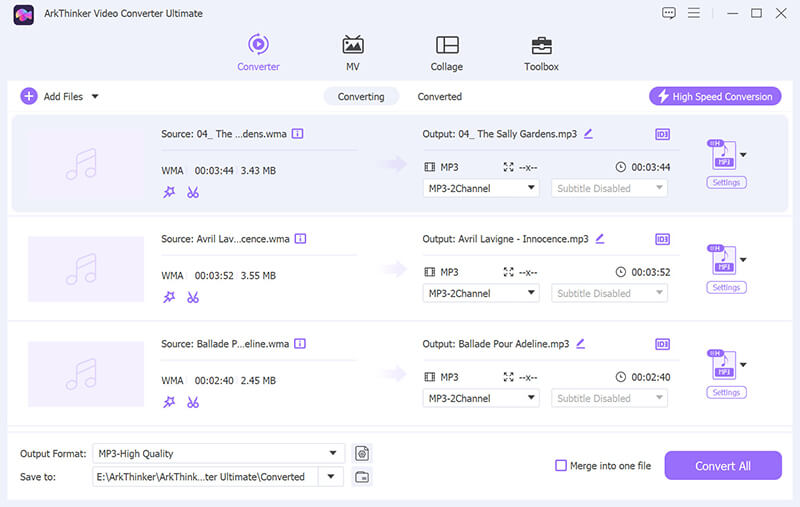Rename output 04_ The Sally Gardens.mp3
The image size is (800, 507).
click(588, 134)
